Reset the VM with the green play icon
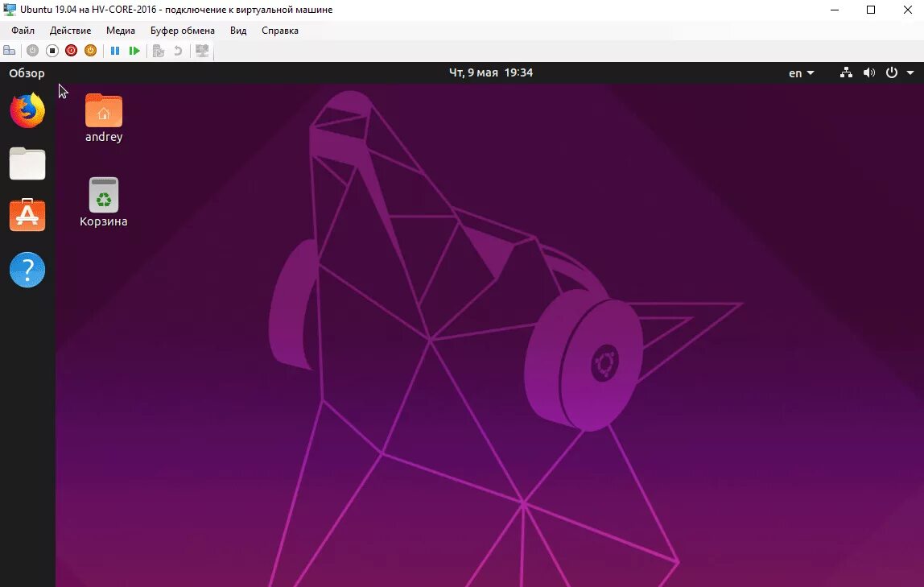924x587 pixels. coord(134,51)
